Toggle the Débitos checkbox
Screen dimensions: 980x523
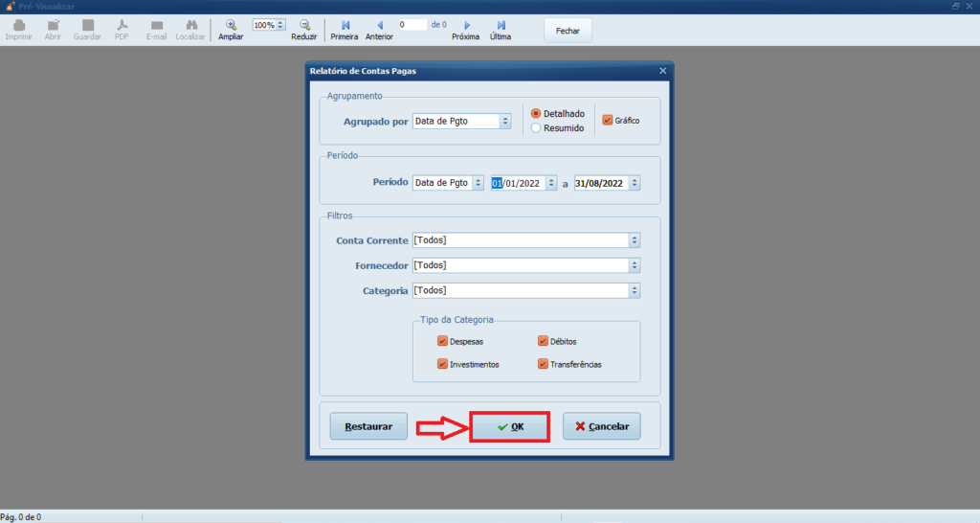click(543, 341)
